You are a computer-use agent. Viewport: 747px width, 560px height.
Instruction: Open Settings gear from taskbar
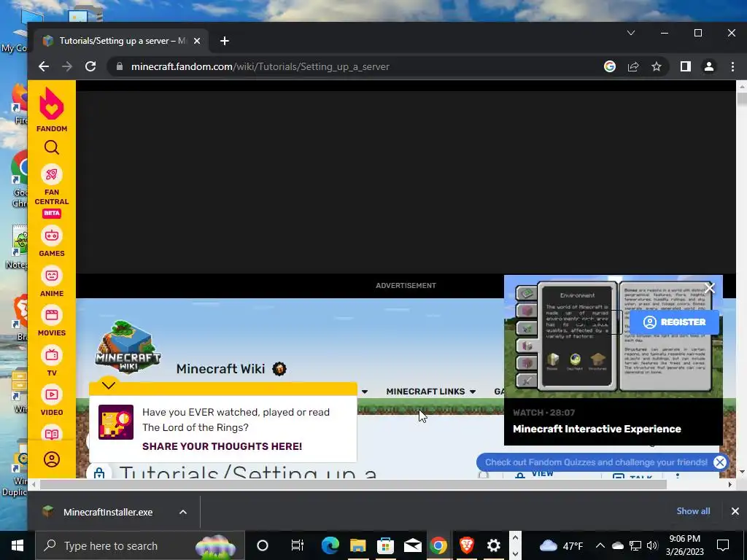pyautogui.click(x=494, y=545)
